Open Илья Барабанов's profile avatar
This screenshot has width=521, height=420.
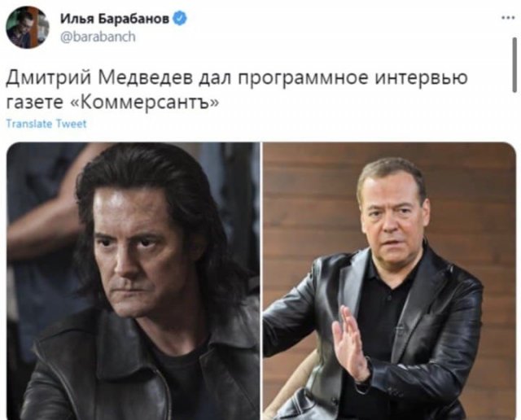tap(28, 27)
